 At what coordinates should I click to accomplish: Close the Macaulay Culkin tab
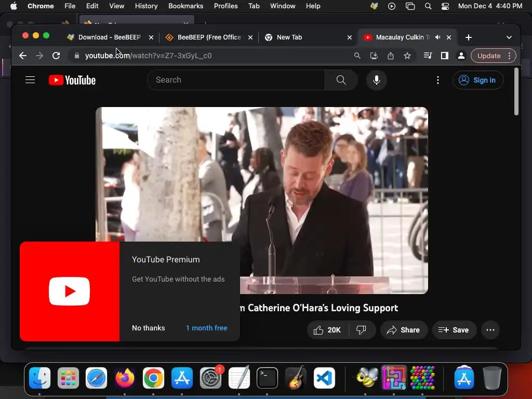pyautogui.click(x=449, y=37)
